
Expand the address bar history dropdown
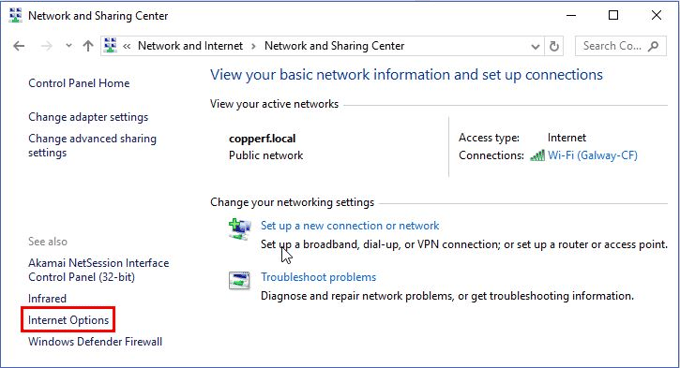[x=535, y=46]
